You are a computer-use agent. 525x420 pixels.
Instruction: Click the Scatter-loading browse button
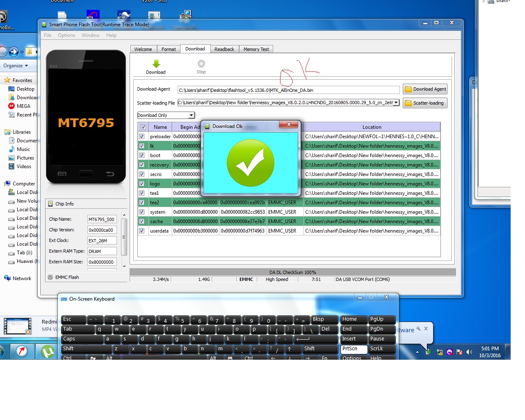425,103
